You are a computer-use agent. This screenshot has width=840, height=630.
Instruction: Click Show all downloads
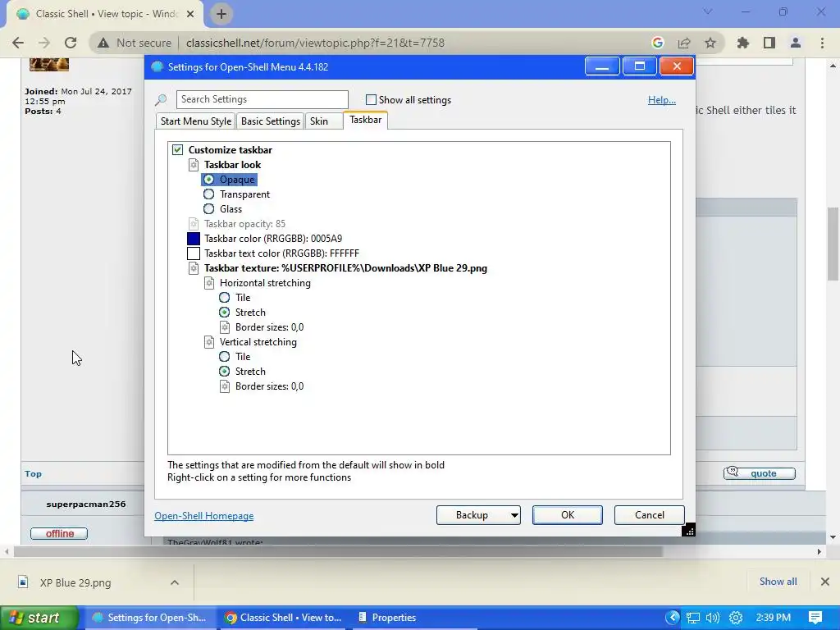[778, 582]
